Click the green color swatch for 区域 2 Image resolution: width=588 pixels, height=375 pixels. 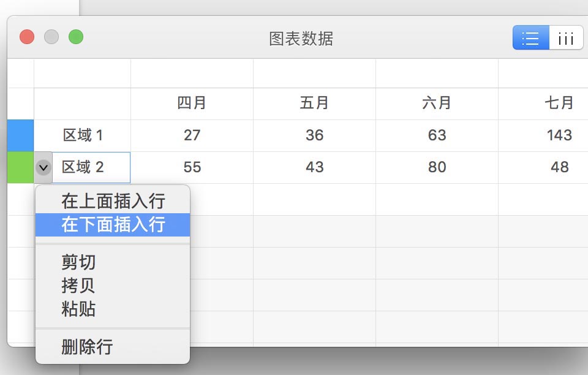pos(21,168)
